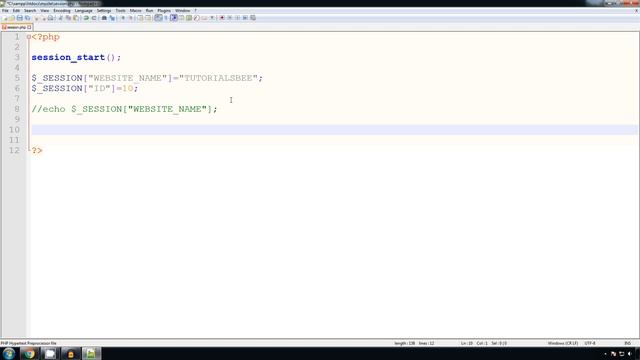Open the Edit menu
Viewport: 640px width, 360px height.
[x=16, y=11]
